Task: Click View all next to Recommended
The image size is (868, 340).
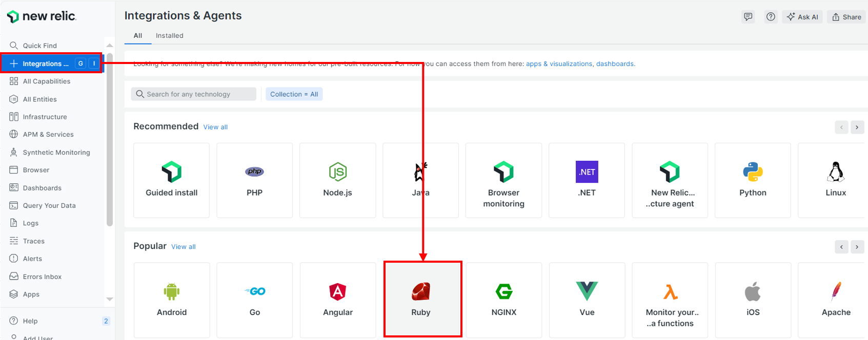Action: (x=215, y=127)
